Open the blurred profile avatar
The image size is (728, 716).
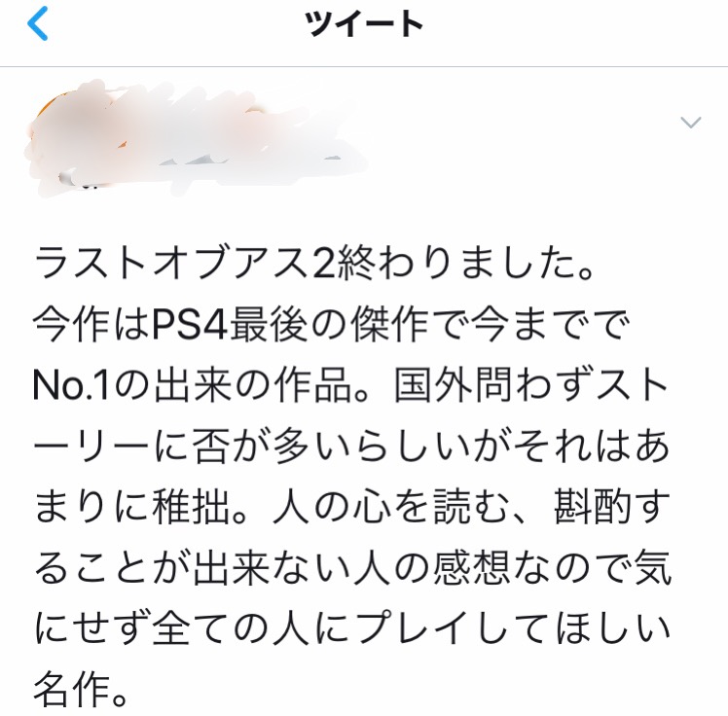[70, 134]
